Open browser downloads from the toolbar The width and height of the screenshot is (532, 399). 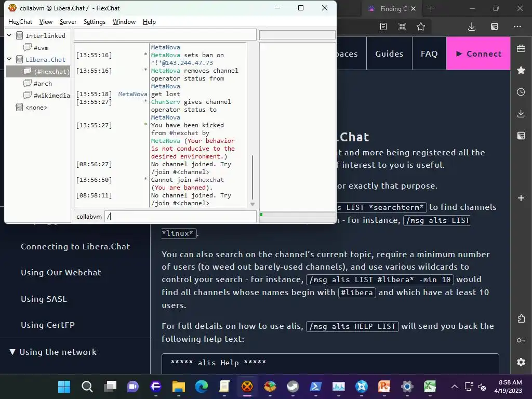[472, 26]
